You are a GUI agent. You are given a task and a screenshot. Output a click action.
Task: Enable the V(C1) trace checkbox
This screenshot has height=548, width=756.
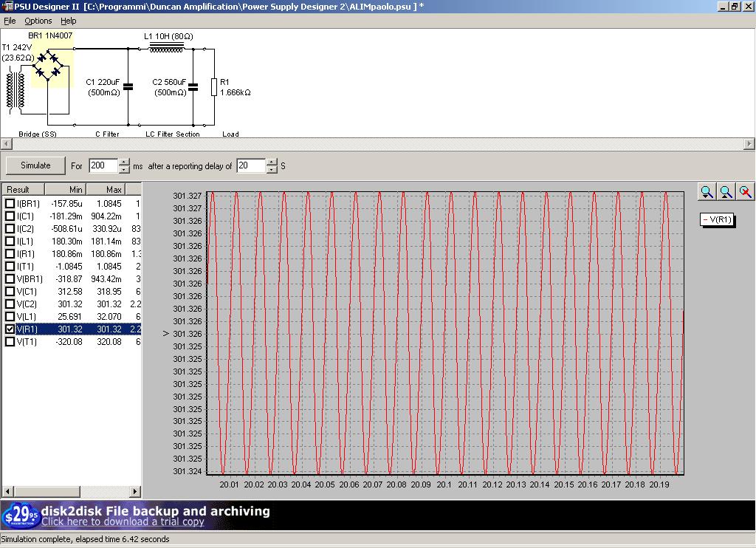click(10, 292)
